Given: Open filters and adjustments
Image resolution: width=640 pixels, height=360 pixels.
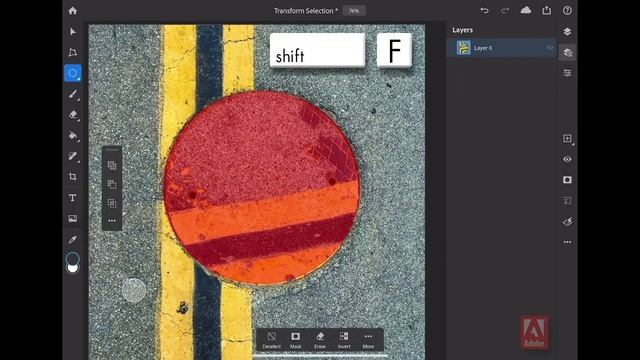Looking at the screenshot, I should pos(567,222).
